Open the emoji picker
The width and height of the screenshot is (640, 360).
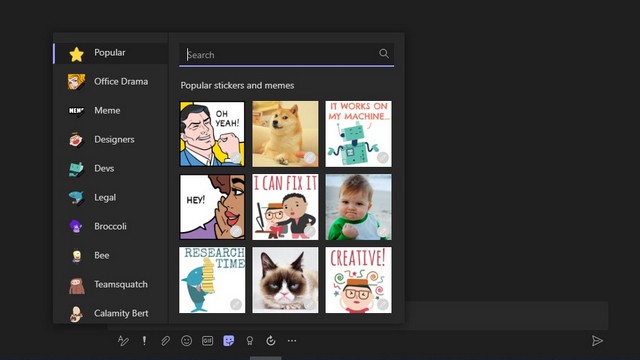point(187,340)
